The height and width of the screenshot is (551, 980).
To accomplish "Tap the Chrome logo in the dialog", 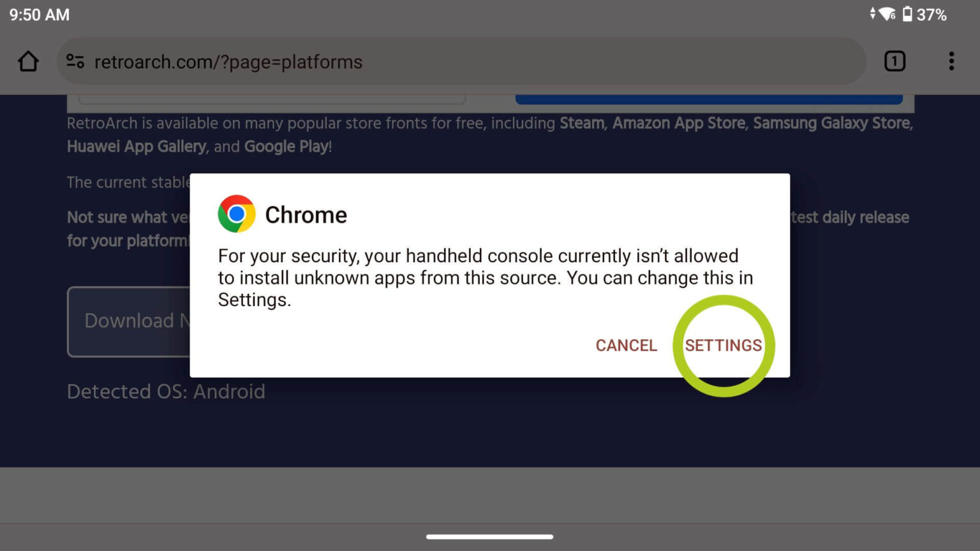I will pyautogui.click(x=237, y=214).
